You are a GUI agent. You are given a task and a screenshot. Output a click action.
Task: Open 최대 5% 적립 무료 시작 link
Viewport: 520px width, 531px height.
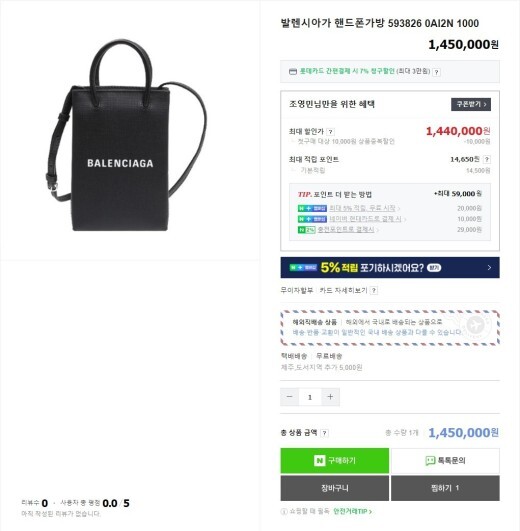click(x=362, y=208)
